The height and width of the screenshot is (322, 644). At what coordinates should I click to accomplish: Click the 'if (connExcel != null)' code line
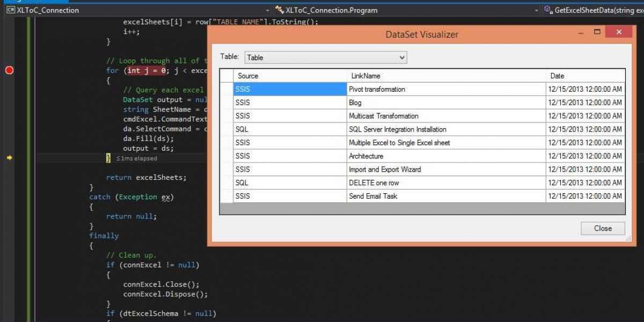(x=152, y=265)
